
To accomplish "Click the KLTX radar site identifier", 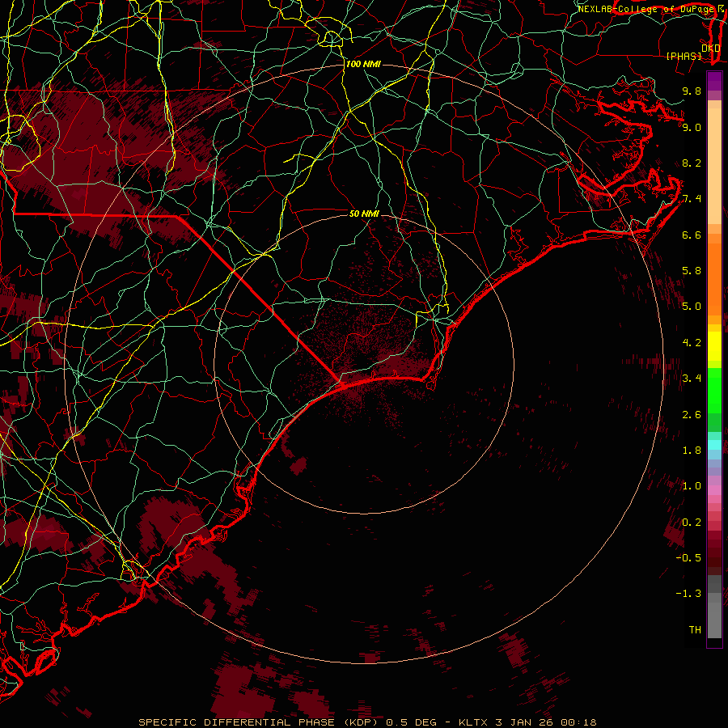I will [x=473, y=722].
